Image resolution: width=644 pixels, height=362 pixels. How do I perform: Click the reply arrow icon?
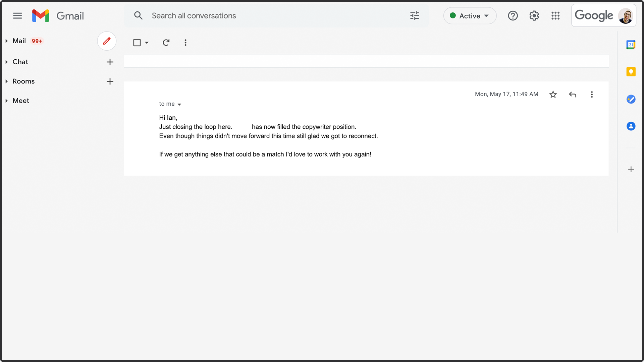(x=573, y=95)
